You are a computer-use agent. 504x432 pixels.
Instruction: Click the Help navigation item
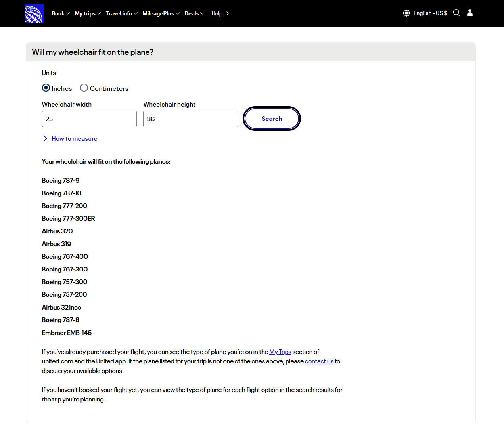click(220, 13)
